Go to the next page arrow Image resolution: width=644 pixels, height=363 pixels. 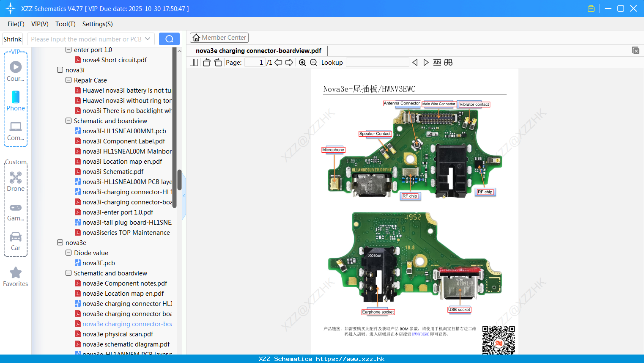289,63
